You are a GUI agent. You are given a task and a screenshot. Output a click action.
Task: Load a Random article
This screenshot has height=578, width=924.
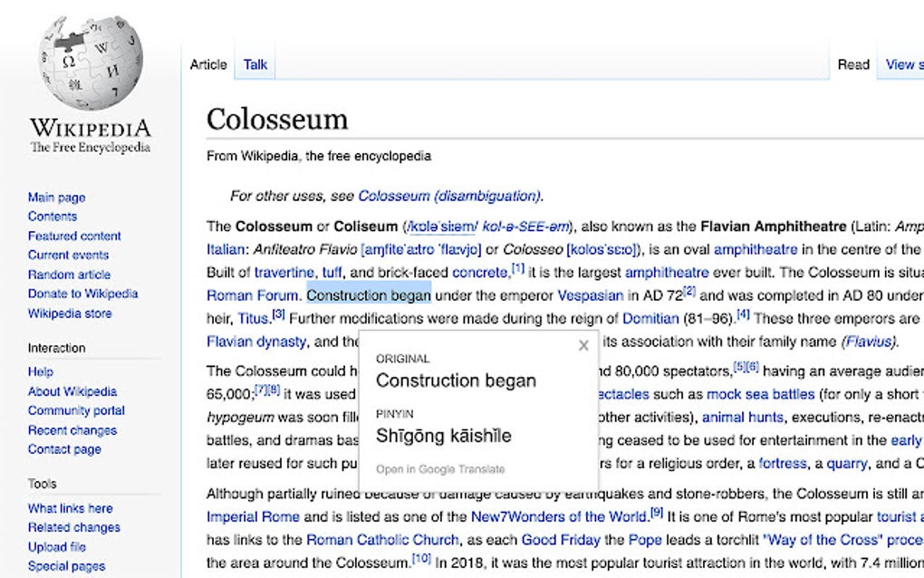[x=69, y=275]
